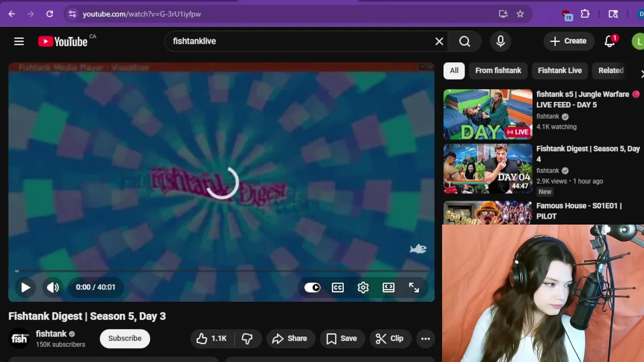The height and width of the screenshot is (362, 644).
Task: Click the browser forward arrow
Action: 31,14
